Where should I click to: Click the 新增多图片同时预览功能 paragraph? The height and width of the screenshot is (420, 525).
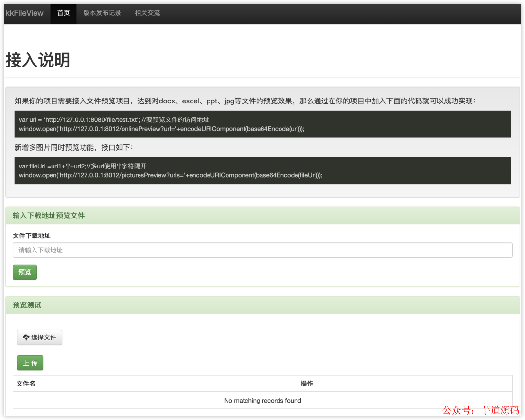click(74, 147)
